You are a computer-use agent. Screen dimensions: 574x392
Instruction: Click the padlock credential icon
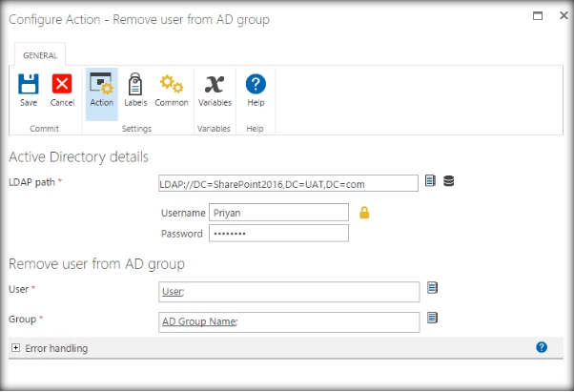(364, 213)
